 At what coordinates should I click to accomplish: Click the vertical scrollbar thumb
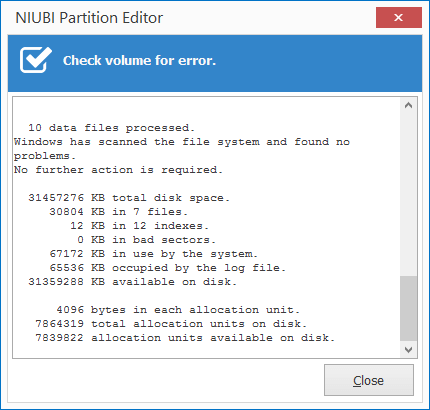pyautogui.click(x=408, y=309)
